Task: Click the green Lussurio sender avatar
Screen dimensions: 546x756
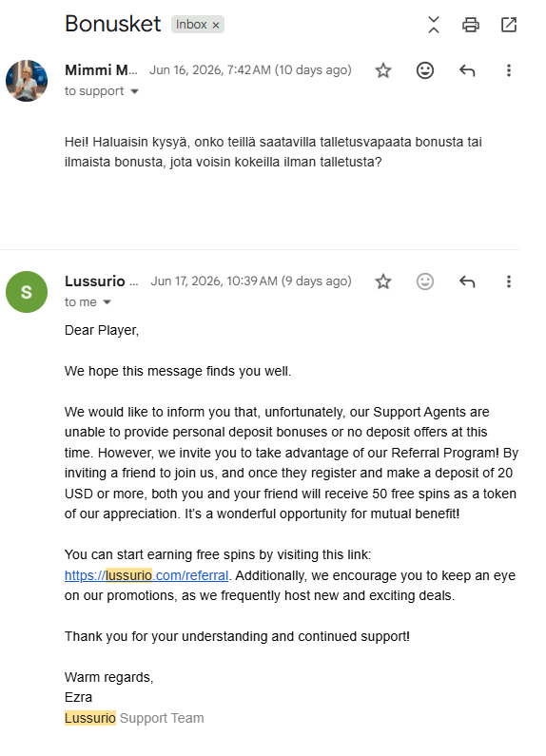Action: 27,292
